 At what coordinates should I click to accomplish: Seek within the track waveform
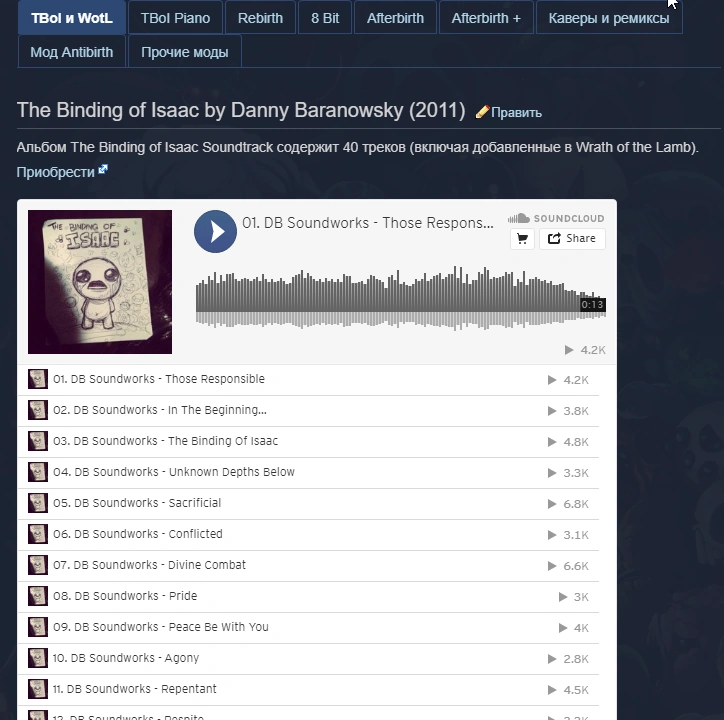click(401, 298)
